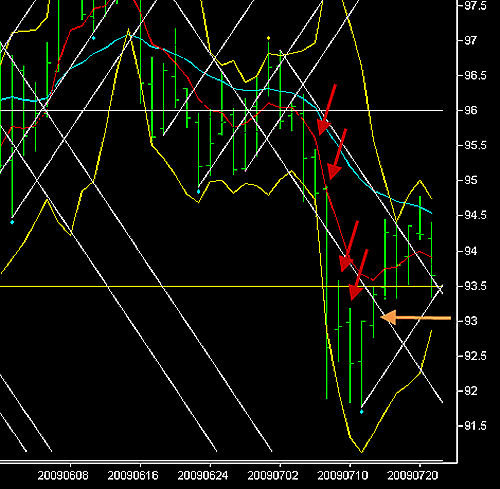
Task: Click the 93.5 price level label
Action: click(476, 286)
